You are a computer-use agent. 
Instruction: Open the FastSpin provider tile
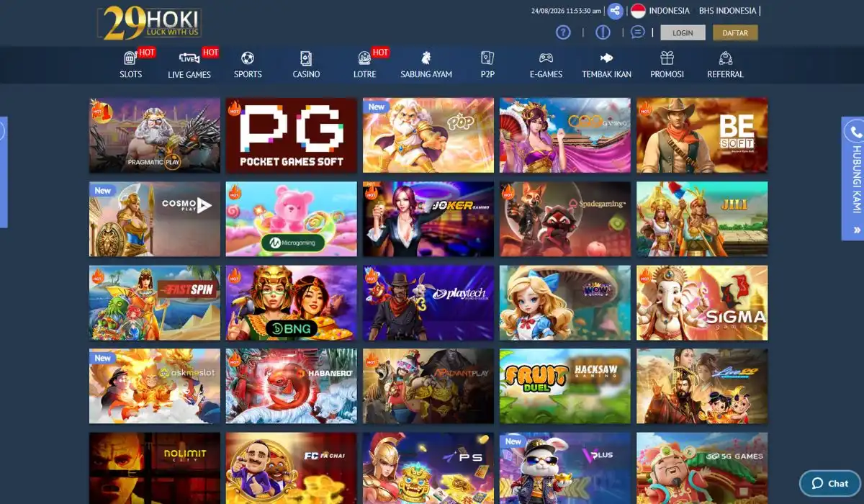[155, 303]
